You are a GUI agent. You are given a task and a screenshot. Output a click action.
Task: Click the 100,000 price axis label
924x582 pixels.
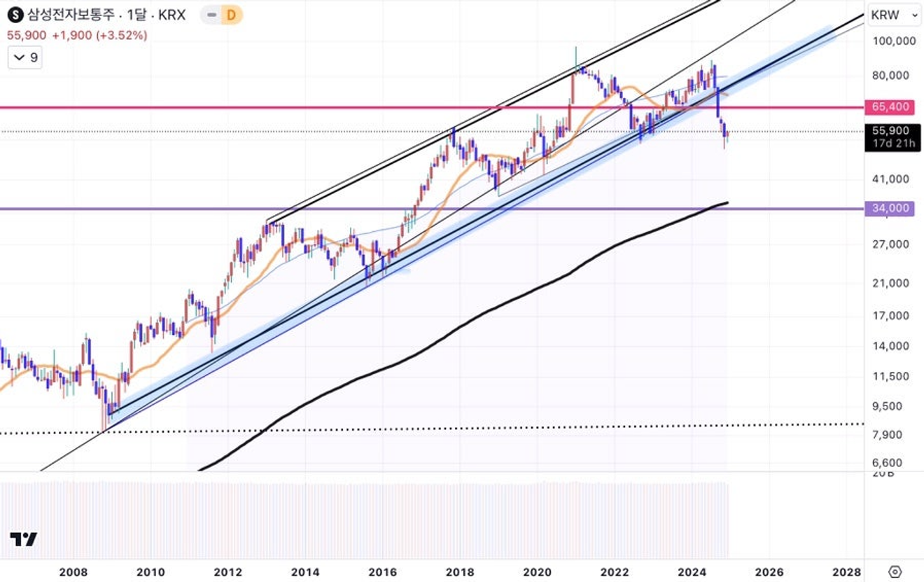[894, 41]
